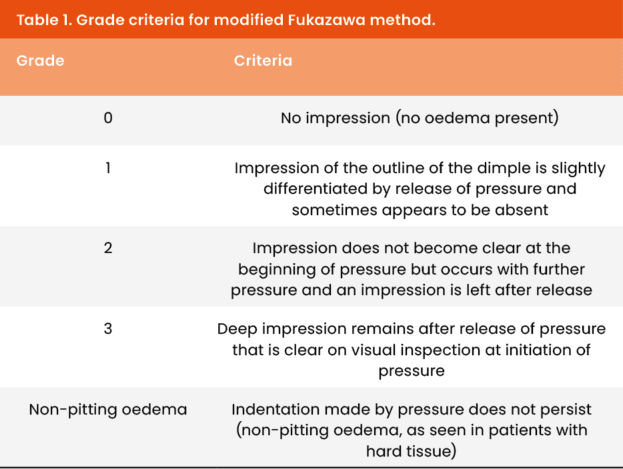The width and height of the screenshot is (623, 469).
Task: Click 'Indentation made by pressure does not persist'
Action: pyautogui.click(x=412, y=409)
